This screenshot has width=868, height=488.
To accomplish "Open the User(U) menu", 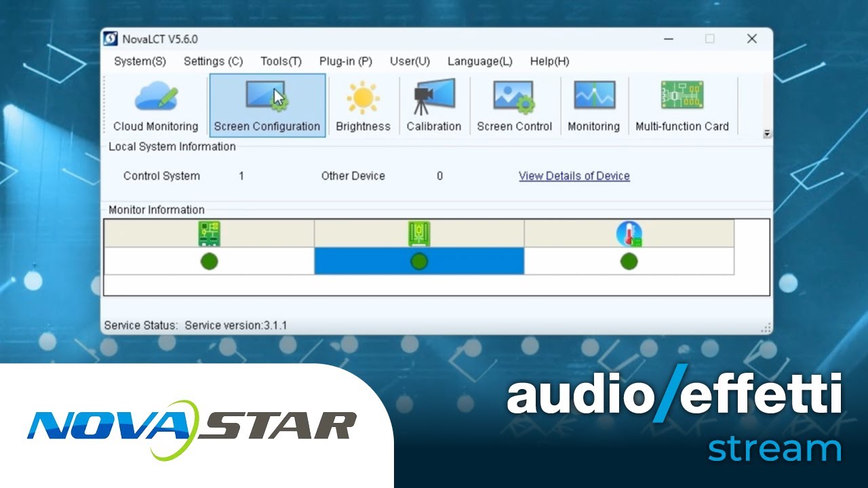I will [410, 61].
